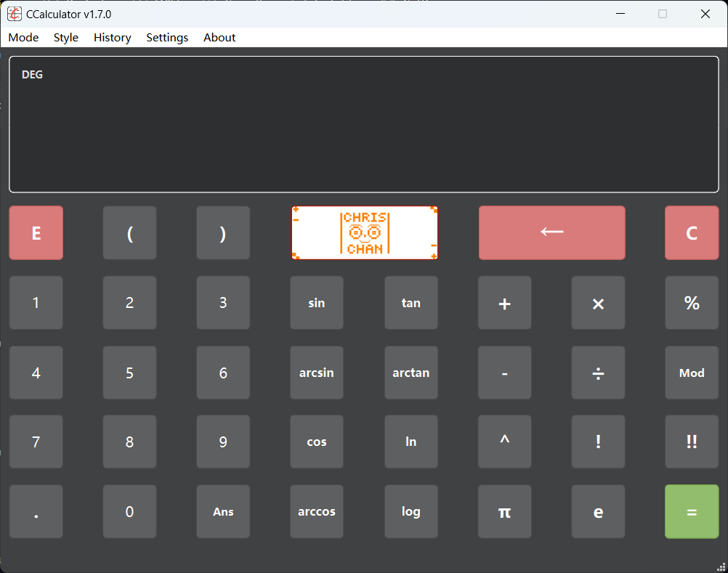The image size is (728, 573).
Task: Open the Settings menu
Action: (x=166, y=37)
